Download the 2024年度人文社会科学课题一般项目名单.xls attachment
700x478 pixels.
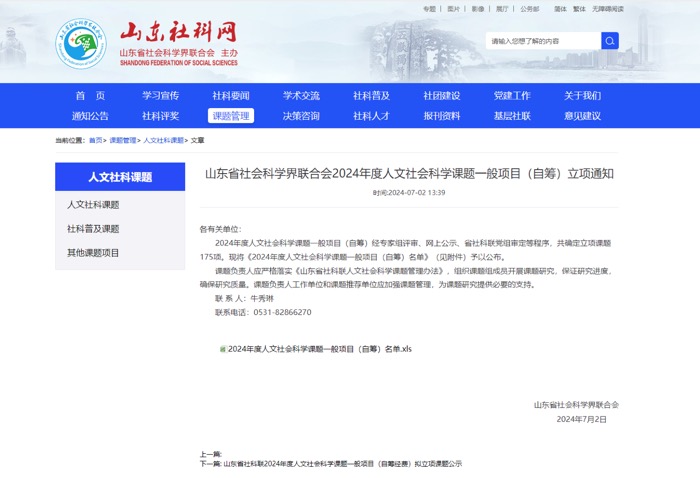point(319,349)
